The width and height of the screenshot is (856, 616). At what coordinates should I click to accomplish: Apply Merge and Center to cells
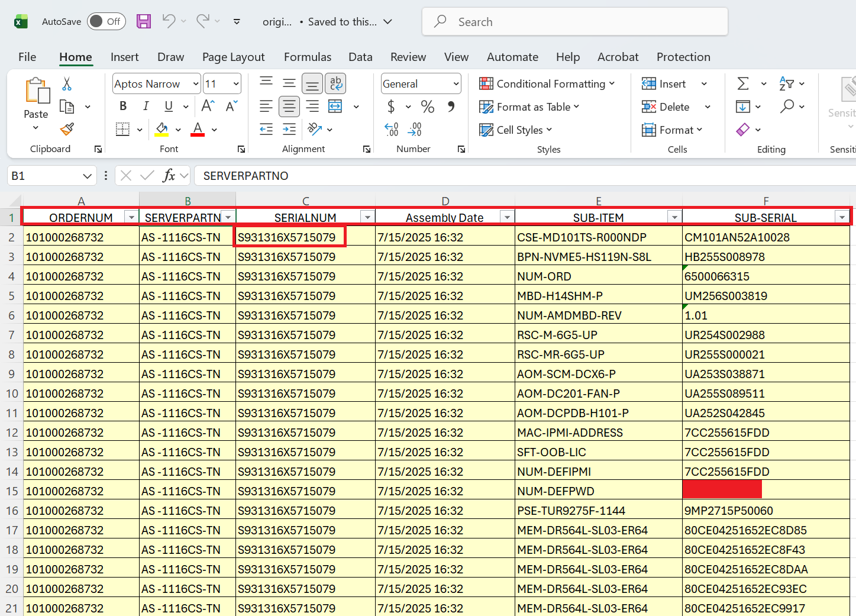[x=335, y=107]
